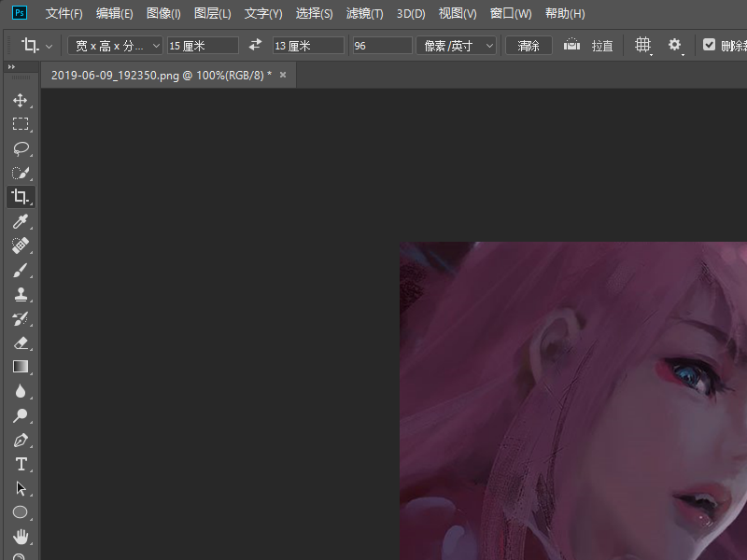
Task: Expand the toolbox panel double arrows
Action: pos(11,67)
